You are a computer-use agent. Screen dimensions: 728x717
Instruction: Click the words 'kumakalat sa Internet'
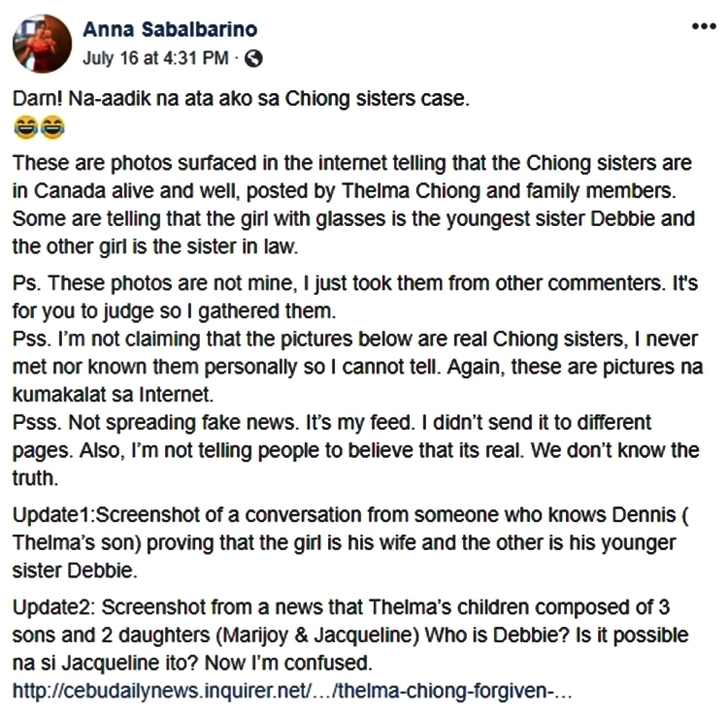113,395
